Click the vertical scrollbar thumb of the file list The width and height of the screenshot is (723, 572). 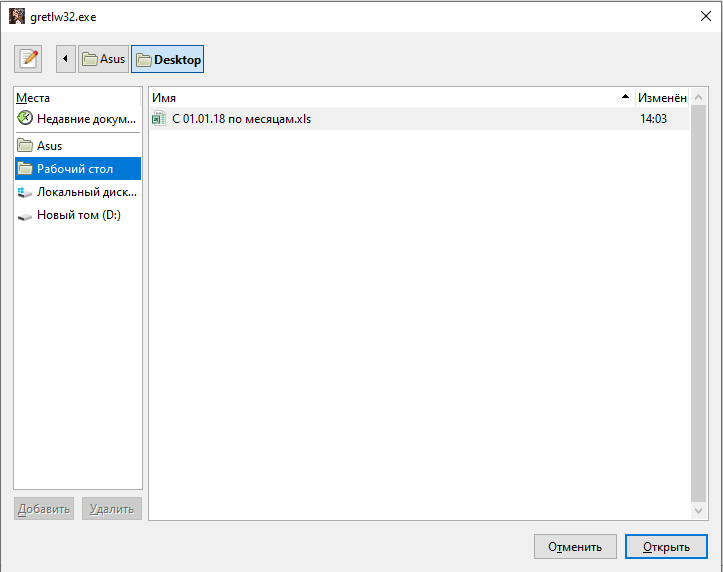point(699,304)
